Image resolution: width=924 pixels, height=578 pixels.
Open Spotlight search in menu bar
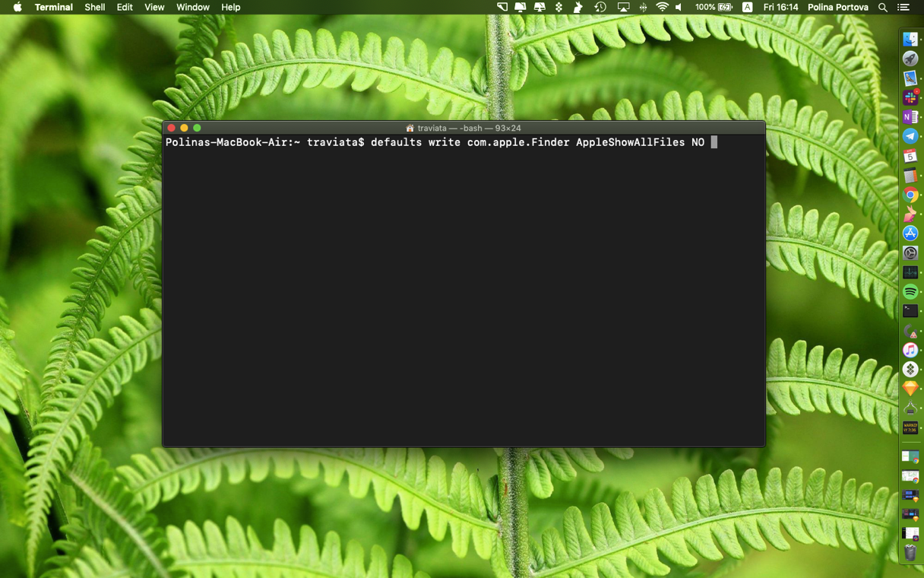pos(883,8)
